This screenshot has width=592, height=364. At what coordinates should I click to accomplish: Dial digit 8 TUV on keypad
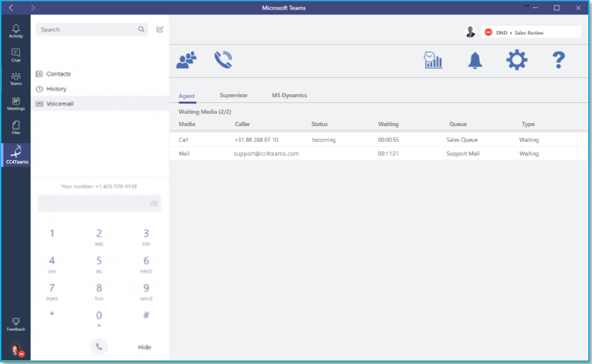[x=99, y=292]
